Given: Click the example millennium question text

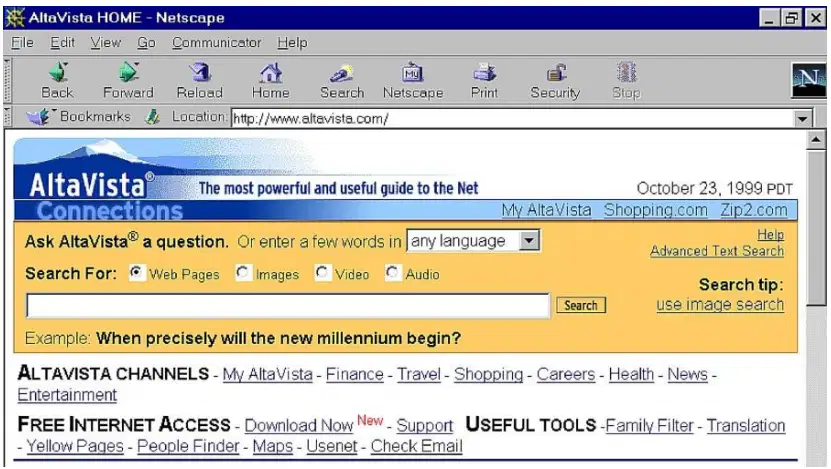Looking at the screenshot, I should pyautogui.click(x=279, y=338).
